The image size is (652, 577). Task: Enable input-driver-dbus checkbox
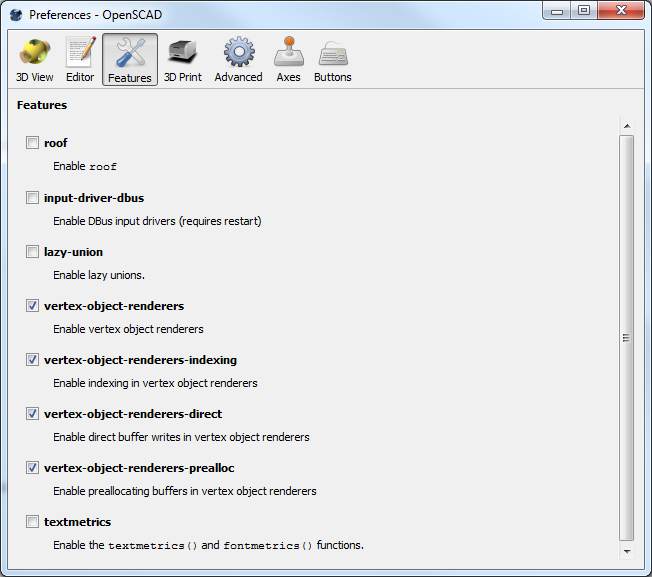click(x=33, y=198)
